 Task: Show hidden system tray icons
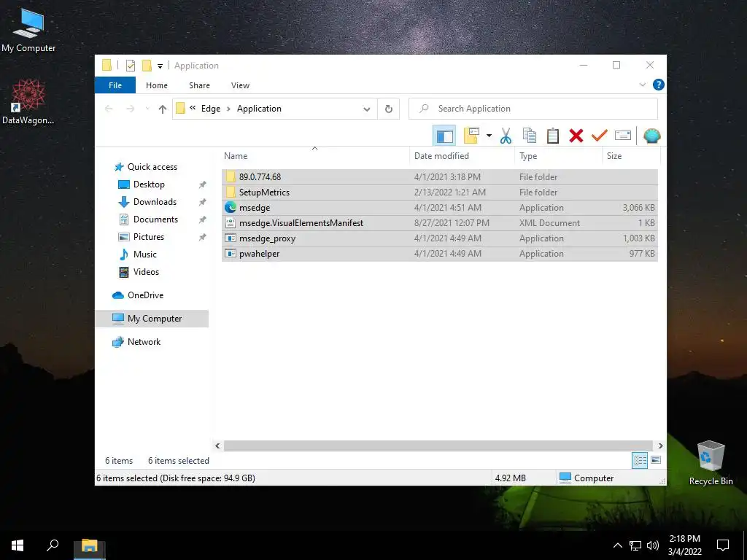[617, 545]
